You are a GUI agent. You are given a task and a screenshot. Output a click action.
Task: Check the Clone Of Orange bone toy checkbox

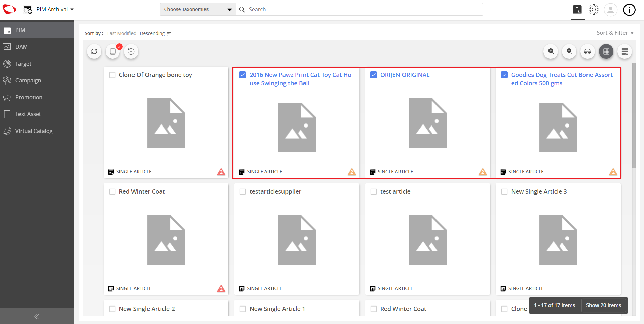(112, 75)
